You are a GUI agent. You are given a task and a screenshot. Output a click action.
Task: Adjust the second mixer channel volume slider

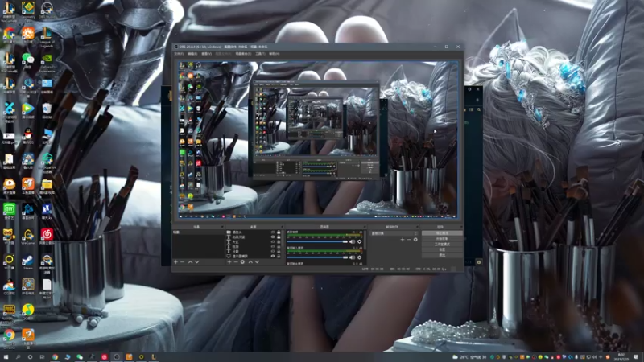[317, 257]
